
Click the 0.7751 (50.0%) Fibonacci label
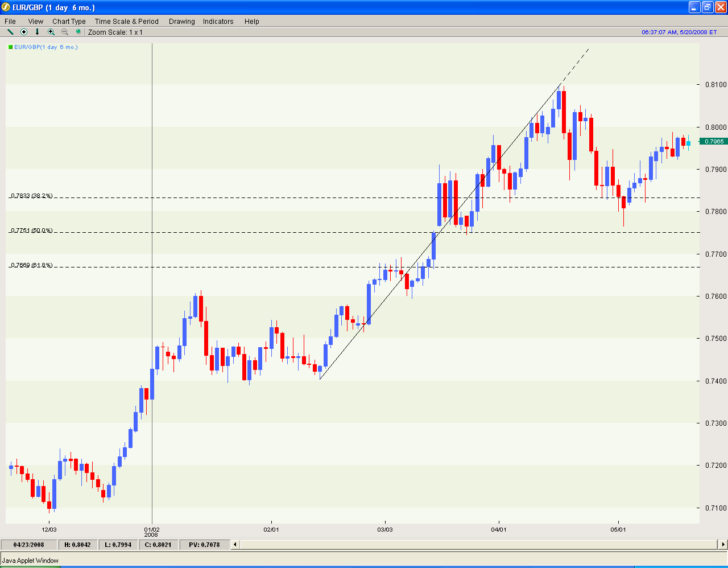(x=31, y=231)
